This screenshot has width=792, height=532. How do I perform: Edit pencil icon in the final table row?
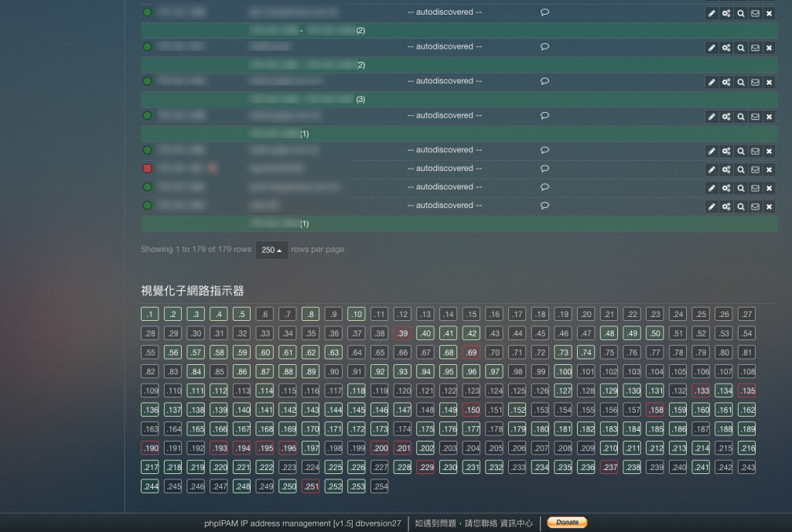712,206
